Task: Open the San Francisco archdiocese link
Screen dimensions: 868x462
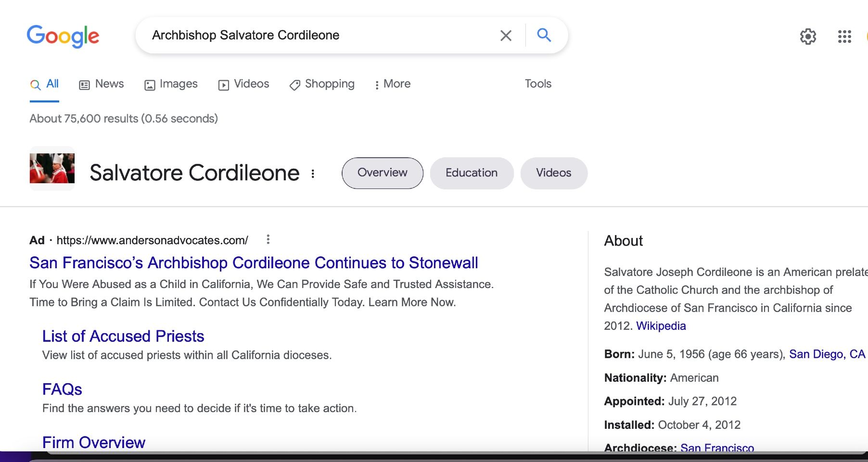Action: tap(717, 448)
